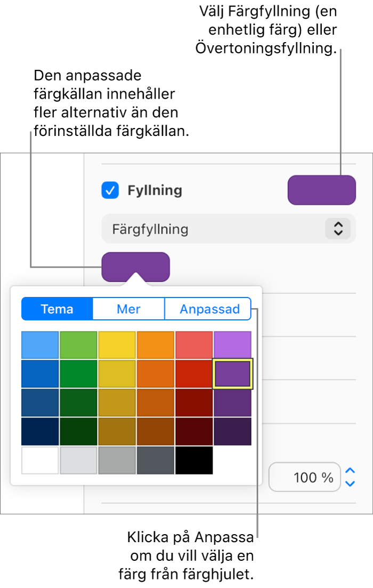
Task: Choose the bright yellow swatch
Action: [x=117, y=345]
